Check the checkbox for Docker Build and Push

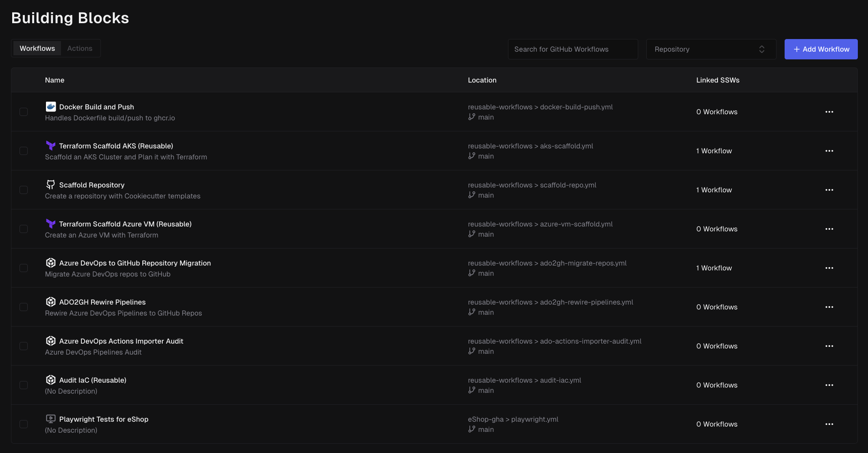(24, 111)
